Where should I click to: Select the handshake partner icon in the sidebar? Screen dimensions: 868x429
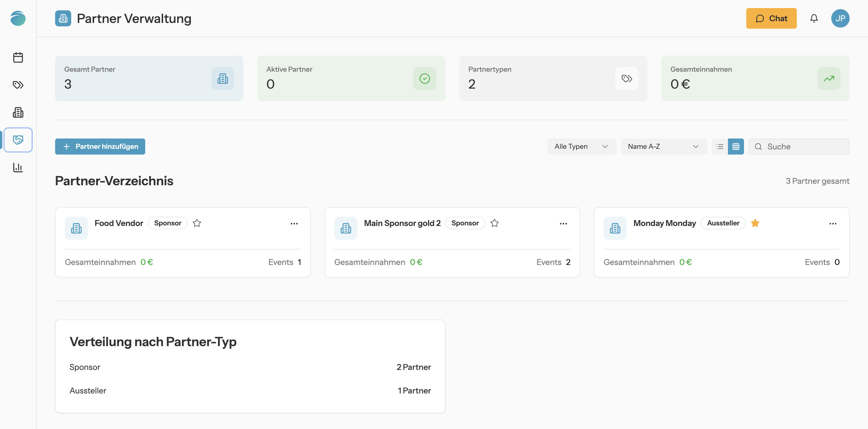click(18, 140)
